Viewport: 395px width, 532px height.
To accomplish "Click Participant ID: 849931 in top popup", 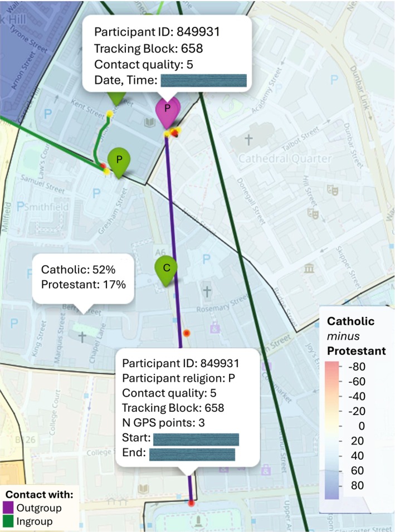I will [x=157, y=32].
